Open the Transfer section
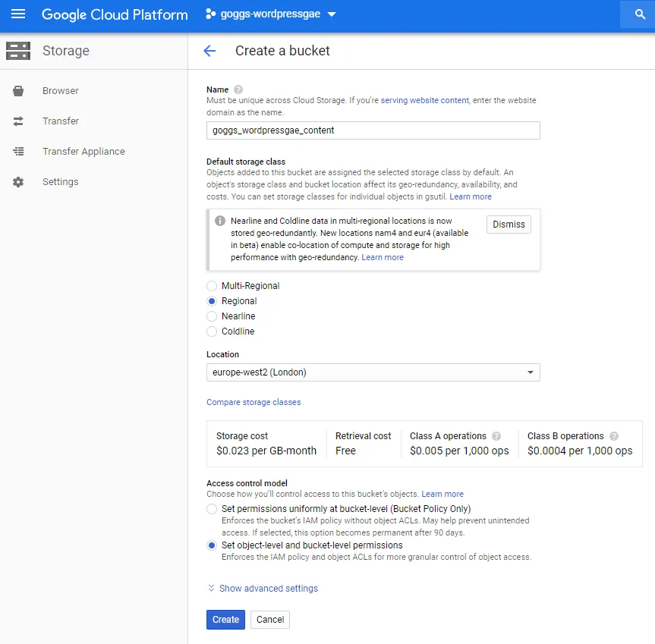Viewport: 655px width, 644px height. coord(60,121)
